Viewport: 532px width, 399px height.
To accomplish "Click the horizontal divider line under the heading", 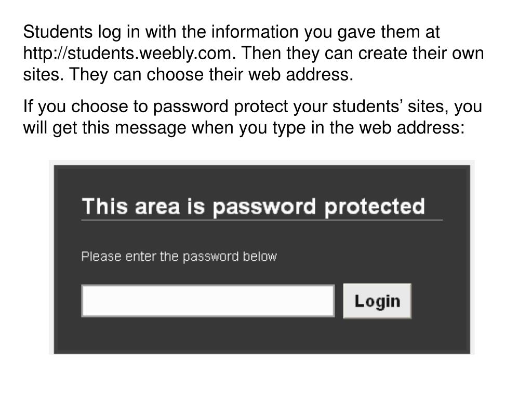I will (262, 220).
